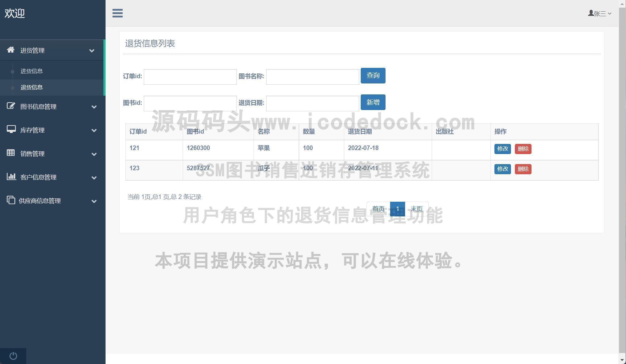Open the 张三 user dropdown arrow
This screenshot has height=364, width=626.
pyautogui.click(x=609, y=13)
